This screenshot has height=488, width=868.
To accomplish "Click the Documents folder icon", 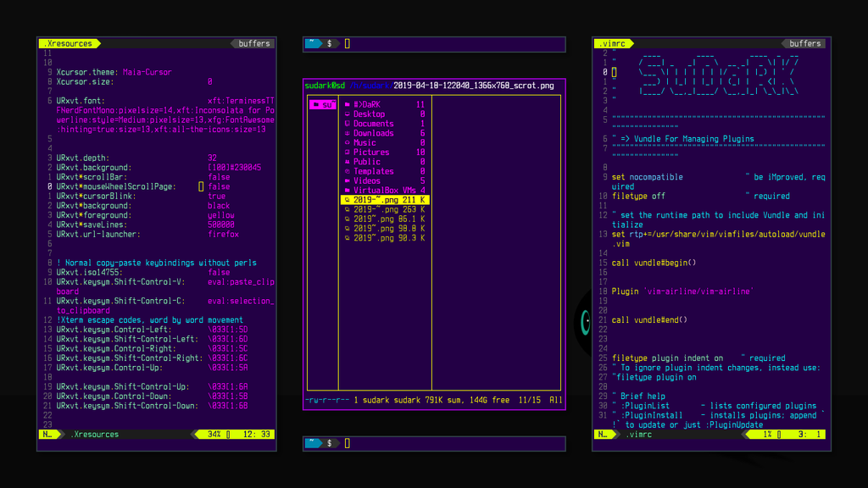I will tap(348, 124).
